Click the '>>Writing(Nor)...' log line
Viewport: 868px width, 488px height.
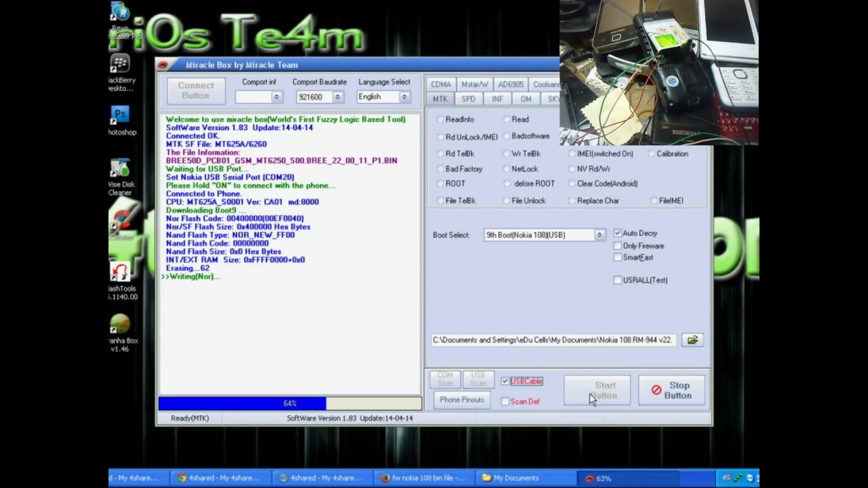(191, 277)
